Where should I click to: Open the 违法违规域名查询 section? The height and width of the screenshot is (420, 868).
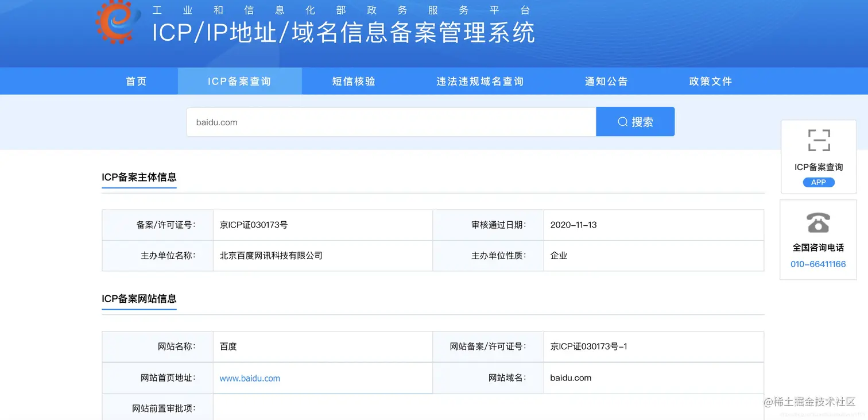tap(479, 81)
